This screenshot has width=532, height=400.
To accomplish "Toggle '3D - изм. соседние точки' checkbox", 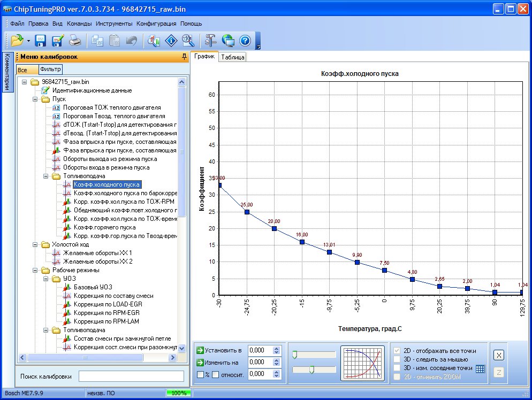I will click(x=397, y=368).
